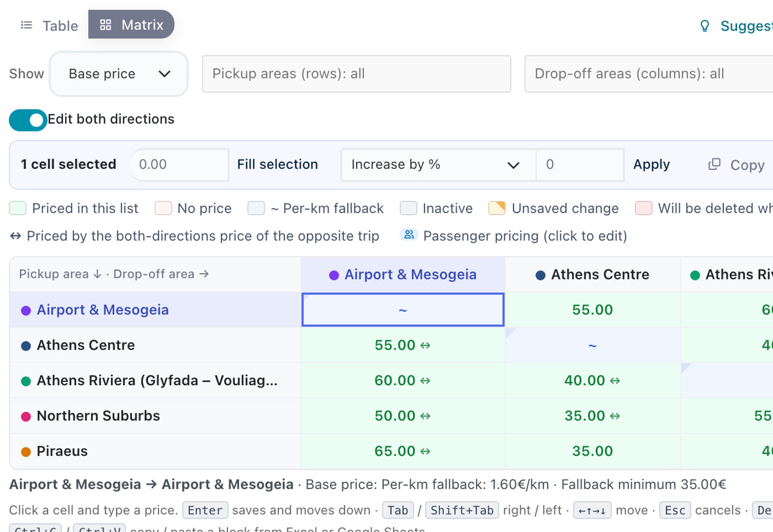Screen dimensions: 773x532
Task: Click the Apply button
Action: click(x=651, y=164)
